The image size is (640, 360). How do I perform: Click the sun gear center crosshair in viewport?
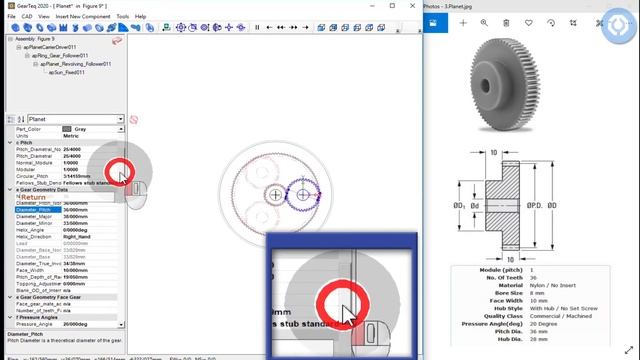coord(276,195)
